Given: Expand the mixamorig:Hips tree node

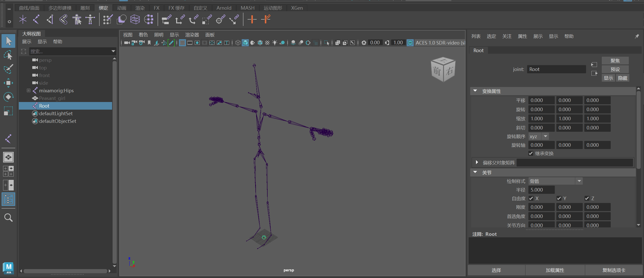Looking at the screenshot, I should (28, 91).
